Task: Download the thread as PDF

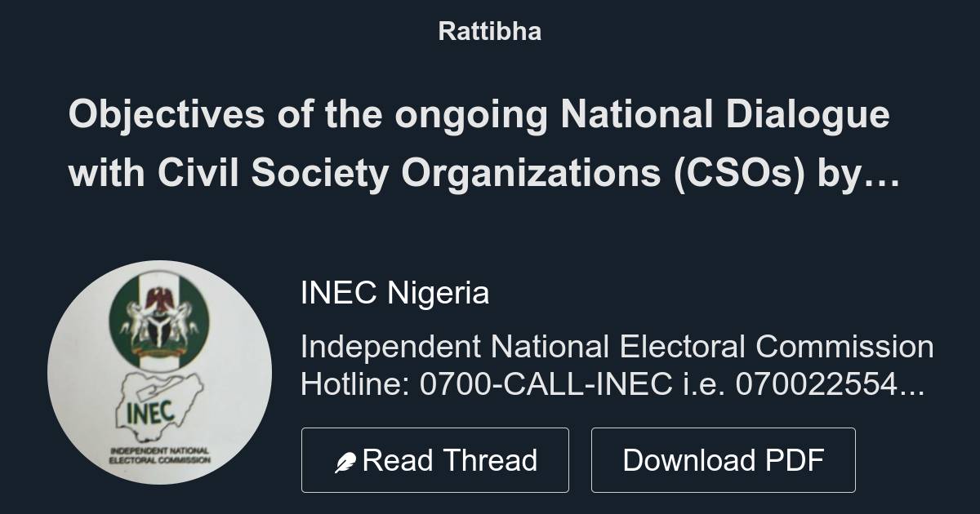Action: pyautogui.click(x=724, y=459)
